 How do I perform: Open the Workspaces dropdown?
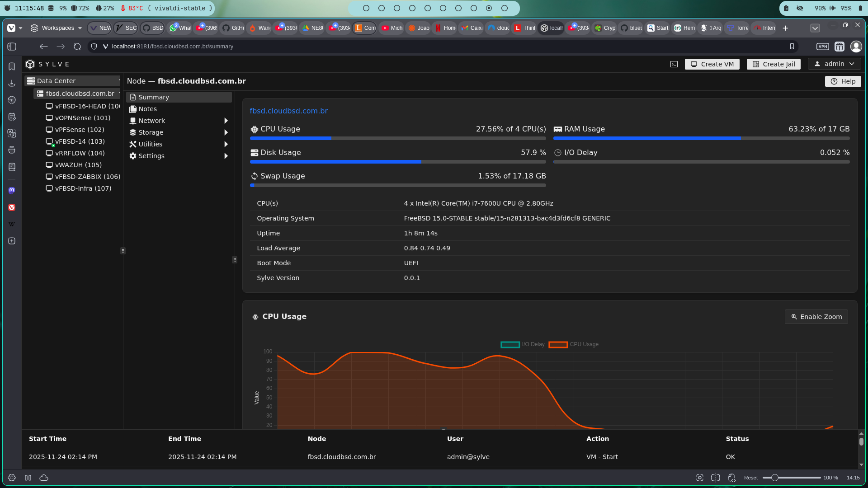[x=56, y=28]
